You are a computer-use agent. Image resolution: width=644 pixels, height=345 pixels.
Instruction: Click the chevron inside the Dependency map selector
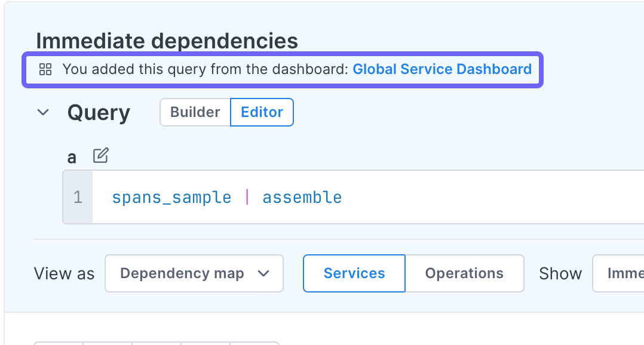click(264, 273)
